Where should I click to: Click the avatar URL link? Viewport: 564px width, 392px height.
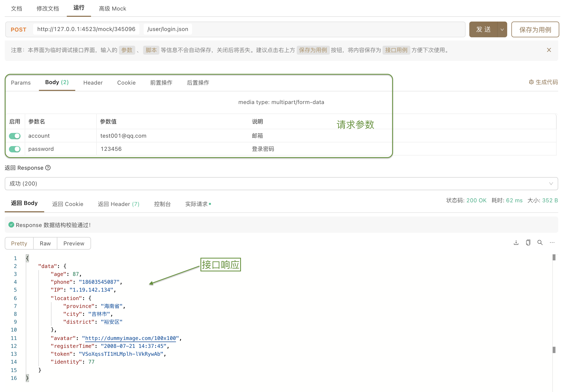(x=130, y=338)
